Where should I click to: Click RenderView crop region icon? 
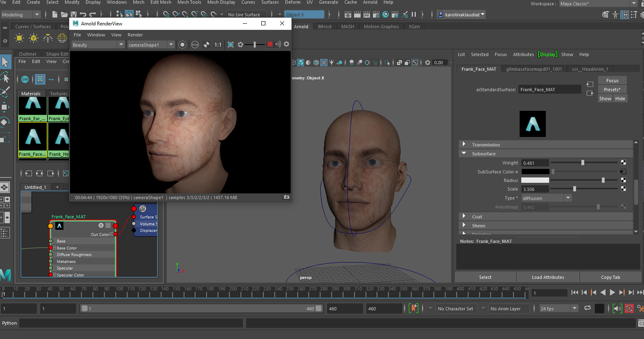[x=231, y=45]
